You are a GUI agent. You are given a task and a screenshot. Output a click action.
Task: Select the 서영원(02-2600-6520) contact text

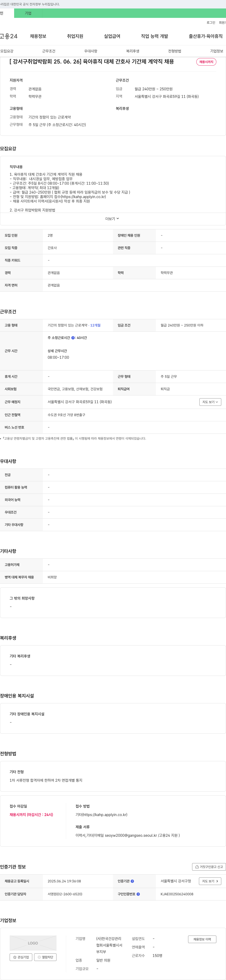pyautogui.click(x=65, y=894)
